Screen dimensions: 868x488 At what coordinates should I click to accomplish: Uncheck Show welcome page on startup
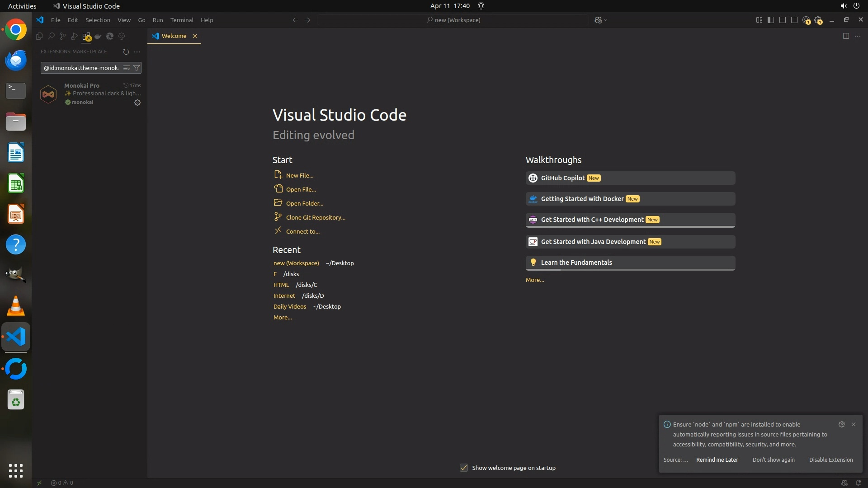464,468
